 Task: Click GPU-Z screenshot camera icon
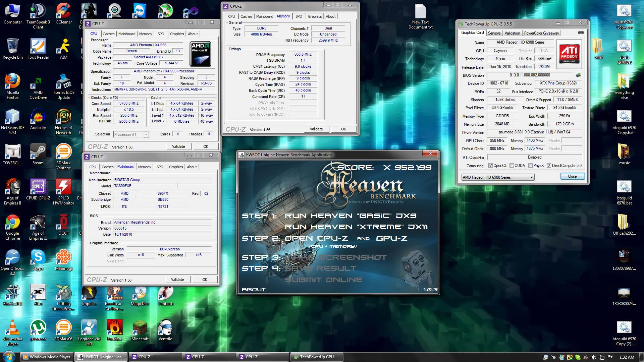(581, 33)
